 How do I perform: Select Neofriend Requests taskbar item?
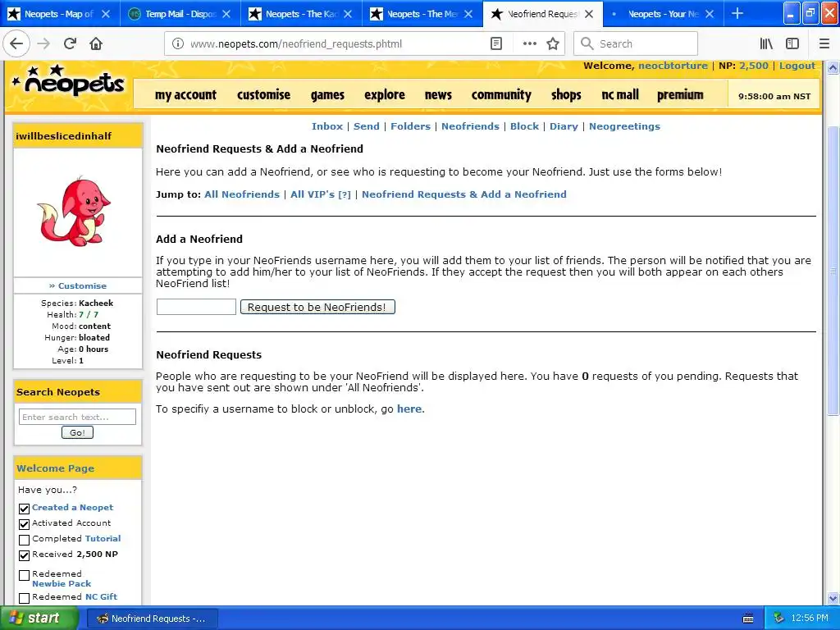pos(152,619)
